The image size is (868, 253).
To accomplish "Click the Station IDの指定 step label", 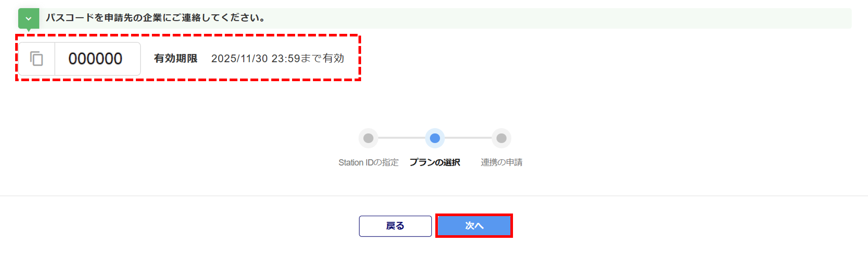I will pyautogui.click(x=368, y=162).
